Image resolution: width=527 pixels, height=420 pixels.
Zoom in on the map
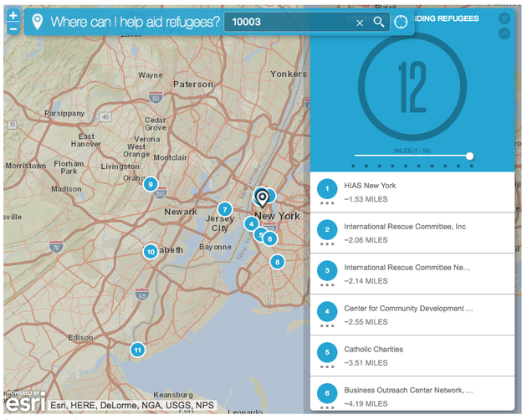13,15
